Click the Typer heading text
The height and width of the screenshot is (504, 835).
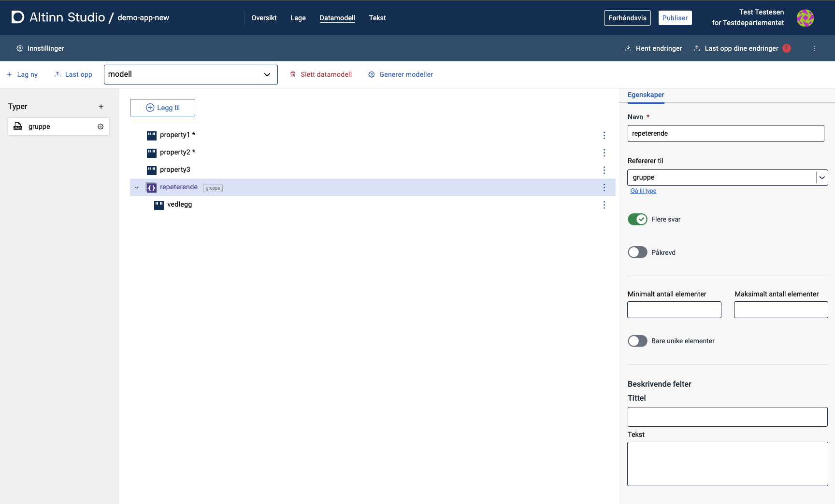point(17,107)
